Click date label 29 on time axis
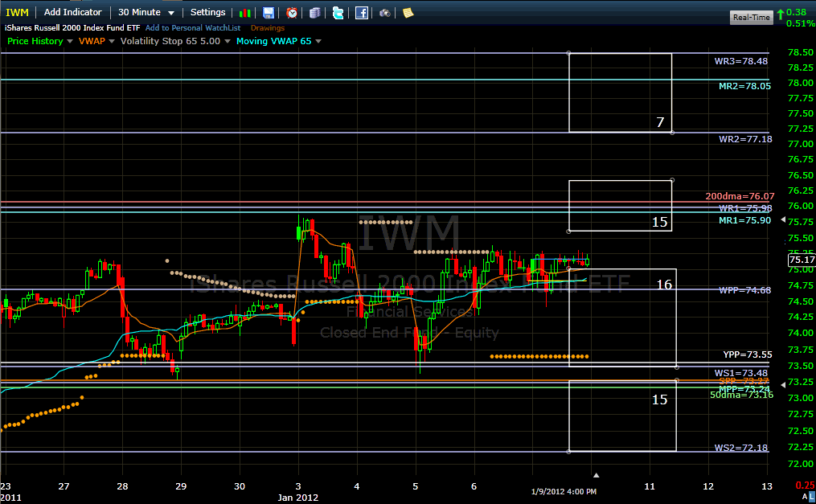Viewport: 816px width, 504px height. click(x=181, y=486)
